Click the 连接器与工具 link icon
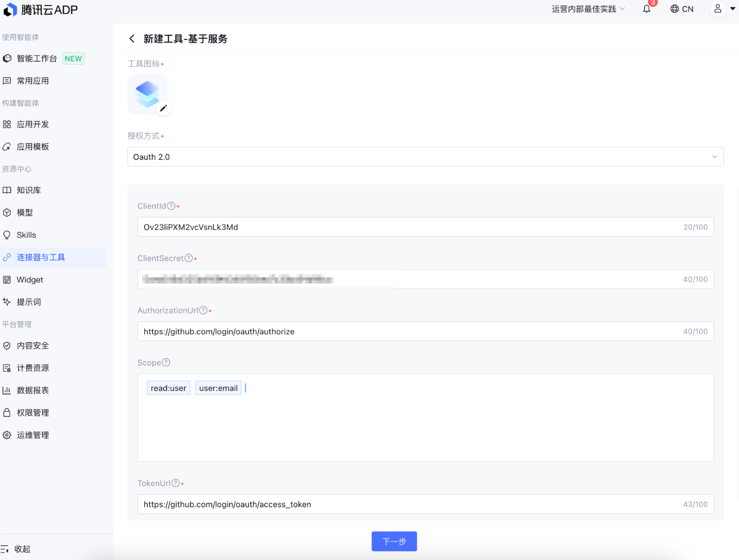This screenshot has height=560, width=739. pos(7,257)
